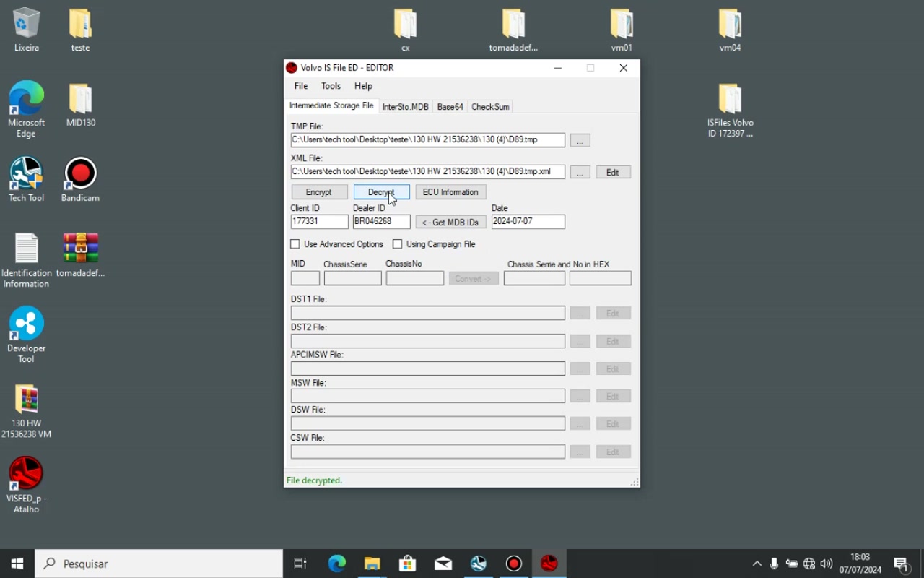Select Bandicam desktop shortcut

(80, 180)
